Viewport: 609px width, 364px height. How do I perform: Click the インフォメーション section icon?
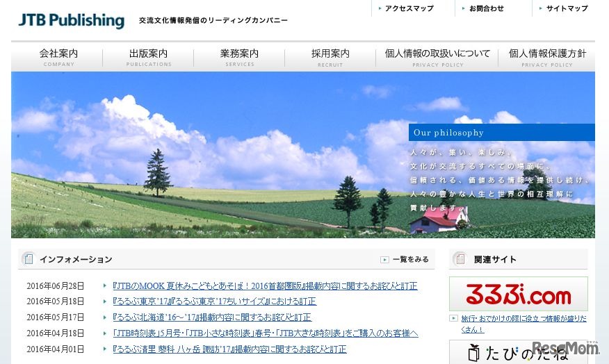29,259
